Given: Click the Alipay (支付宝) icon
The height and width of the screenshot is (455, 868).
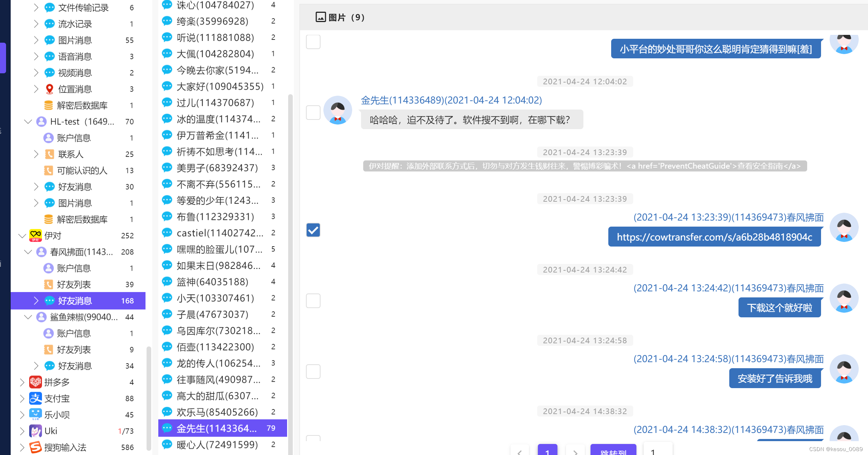Looking at the screenshot, I should (x=35, y=398).
